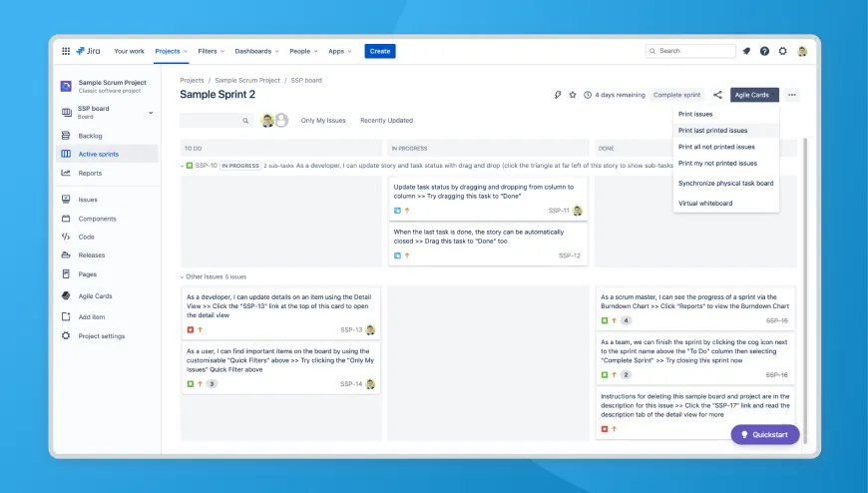This screenshot has width=868, height=493.
Task: Collapse the Other Issues swimlane
Action: point(183,276)
